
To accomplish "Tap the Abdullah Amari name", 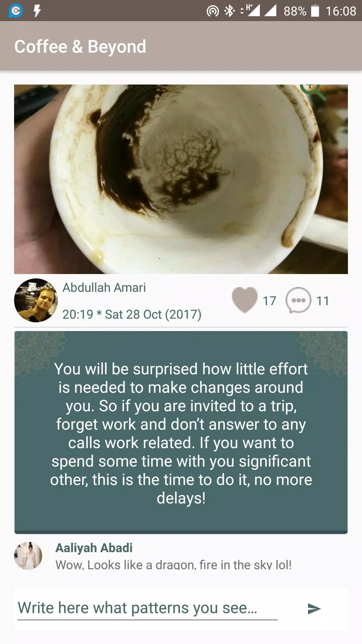I will click(104, 287).
